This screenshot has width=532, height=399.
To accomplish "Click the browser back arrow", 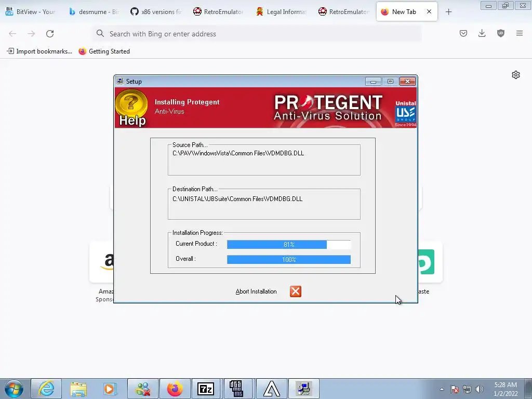I will pos(12,34).
